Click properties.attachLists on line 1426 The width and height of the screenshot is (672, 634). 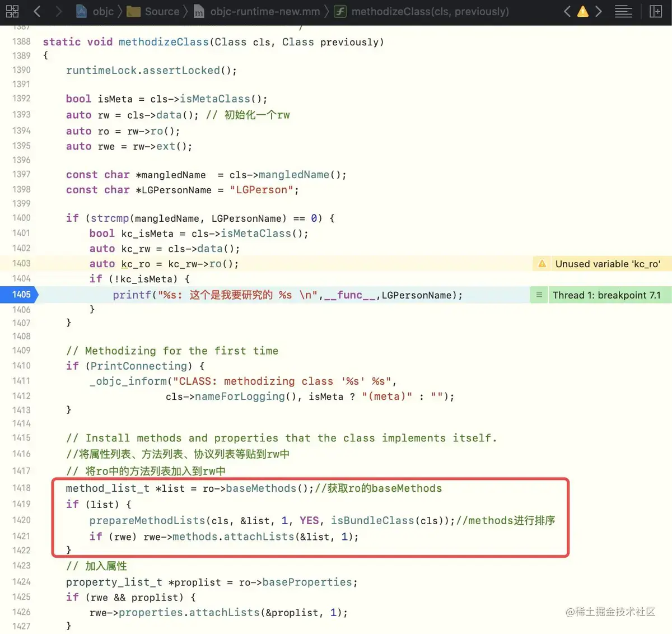point(189,613)
